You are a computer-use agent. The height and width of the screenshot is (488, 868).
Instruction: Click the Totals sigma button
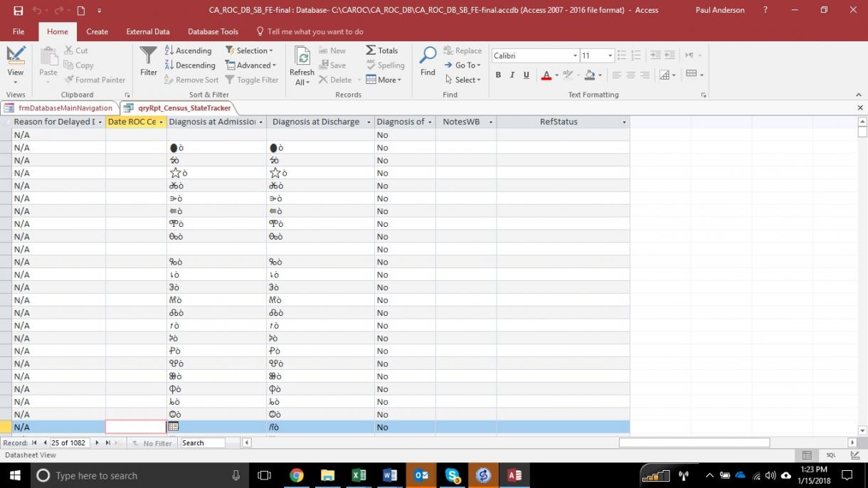pos(382,51)
